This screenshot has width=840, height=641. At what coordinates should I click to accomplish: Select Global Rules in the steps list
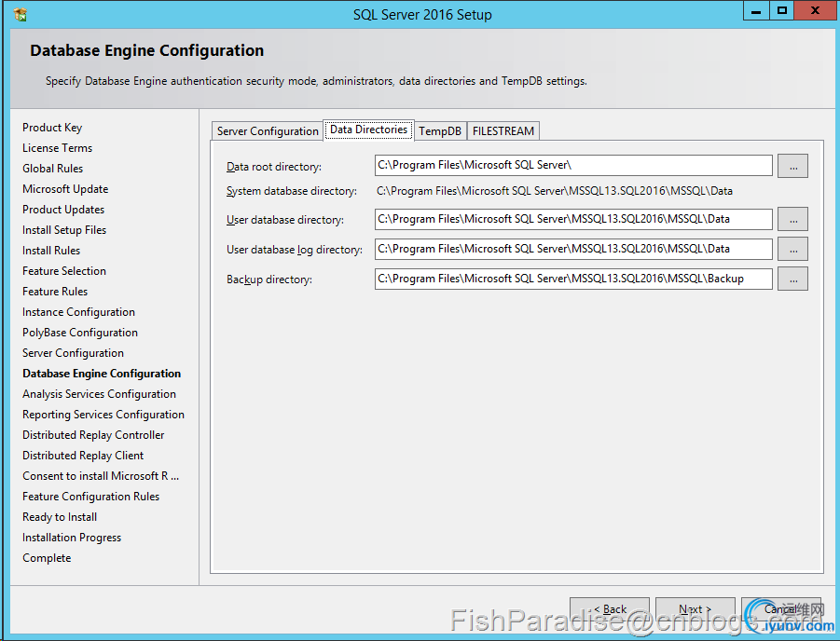click(x=52, y=168)
